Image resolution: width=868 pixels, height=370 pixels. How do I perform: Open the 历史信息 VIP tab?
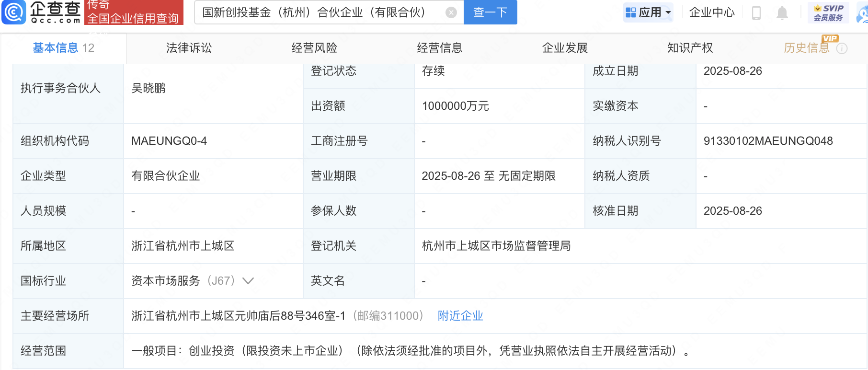pyautogui.click(x=806, y=48)
